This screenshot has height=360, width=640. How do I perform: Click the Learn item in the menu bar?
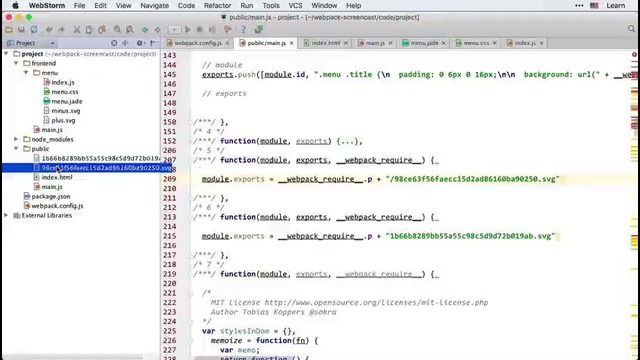pyautogui.click(x=616, y=6)
